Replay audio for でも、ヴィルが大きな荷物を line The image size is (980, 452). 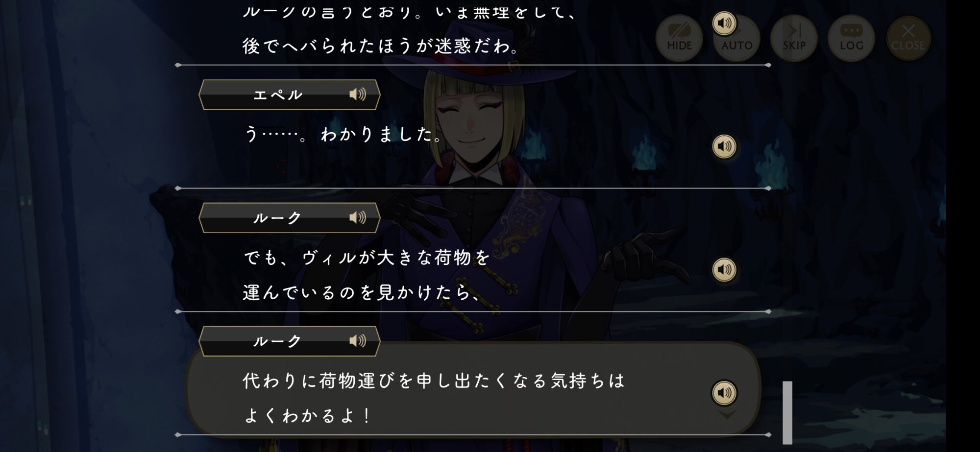point(724,269)
